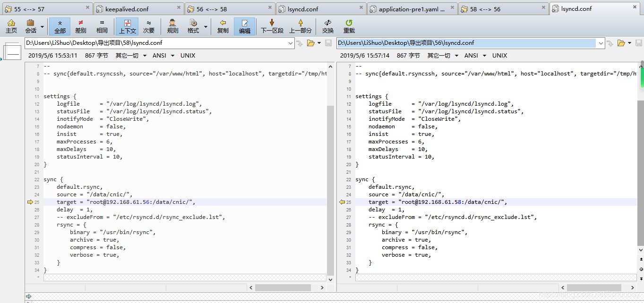The width and height of the screenshot is (644, 303).
Task: Click the left gutter copy-to-right arrow on line 25
Action: pos(30,202)
